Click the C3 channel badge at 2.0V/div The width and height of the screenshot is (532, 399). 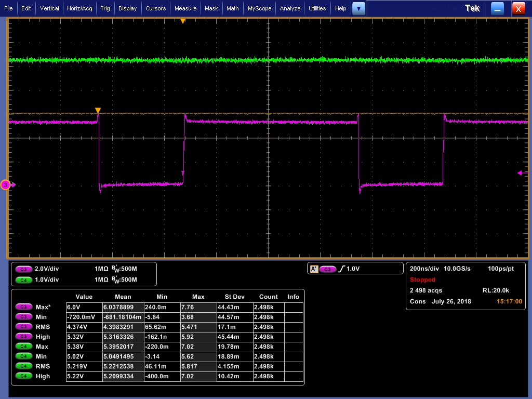[x=23, y=269]
